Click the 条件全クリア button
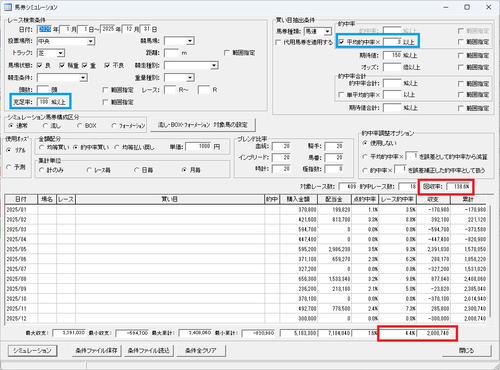Viewport: 500px width, 370px height. click(x=201, y=351)
